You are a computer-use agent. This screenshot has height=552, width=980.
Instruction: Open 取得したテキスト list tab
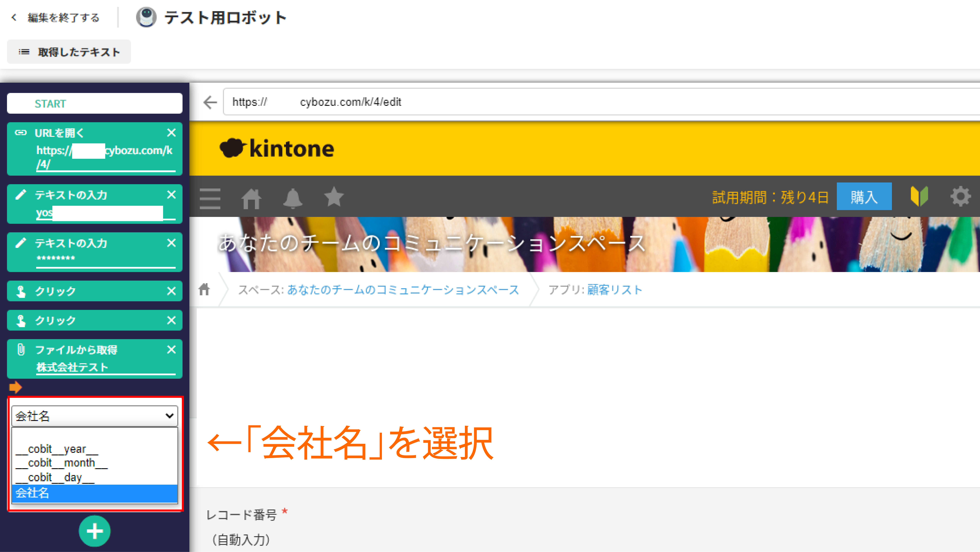[x=69, y=52]
